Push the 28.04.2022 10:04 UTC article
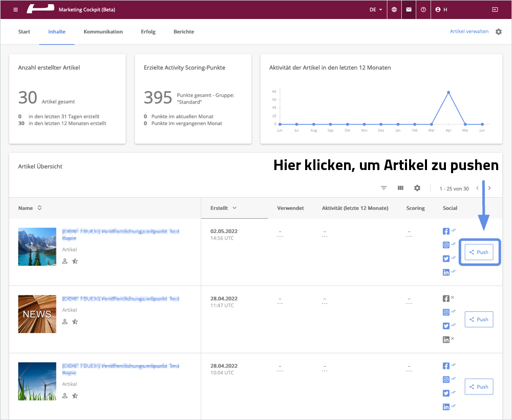 click(x=479, y=387)
